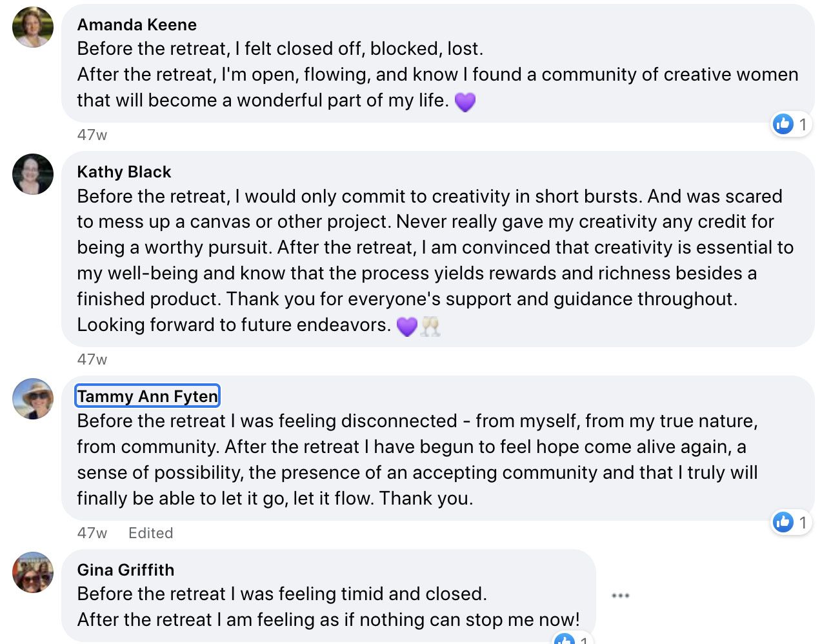This screenshot has height=644, width=831.
Task: Open Gina Griffith's profile name link
Action: [125, 570]
